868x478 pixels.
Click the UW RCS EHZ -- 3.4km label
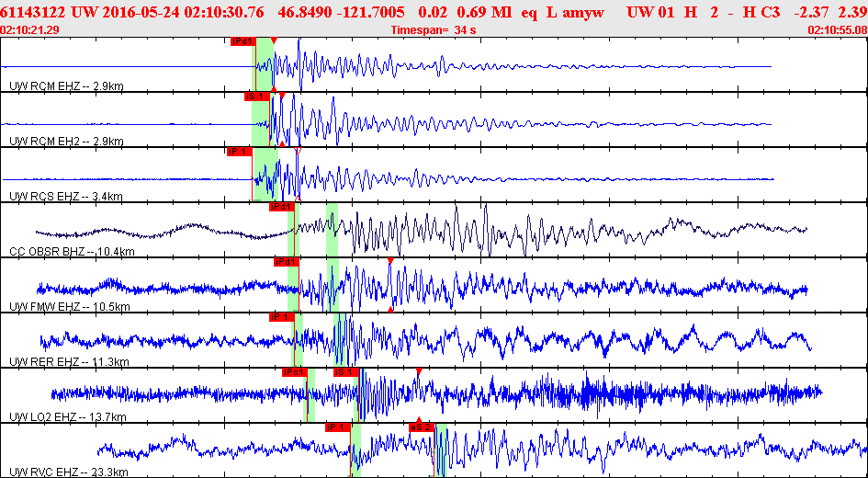(66, 196)
